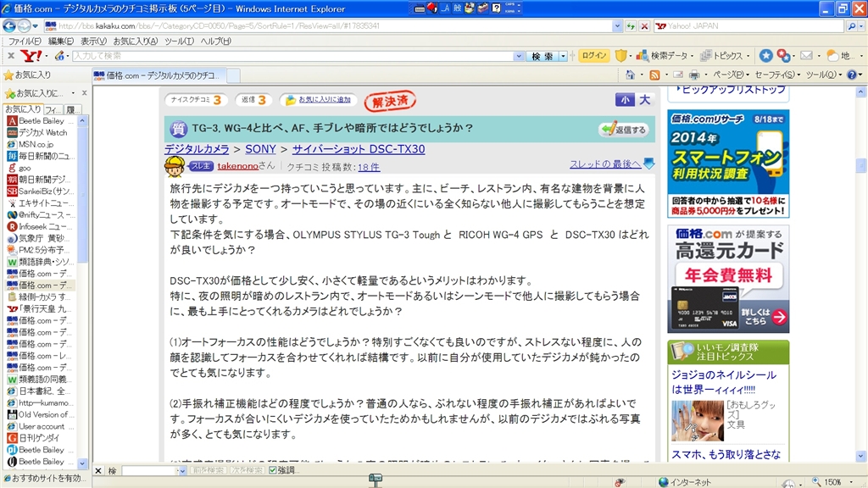Open the mail envelope toolbar icon
The height and width of the screenshot is (488, 868).
tap(807, 55)
